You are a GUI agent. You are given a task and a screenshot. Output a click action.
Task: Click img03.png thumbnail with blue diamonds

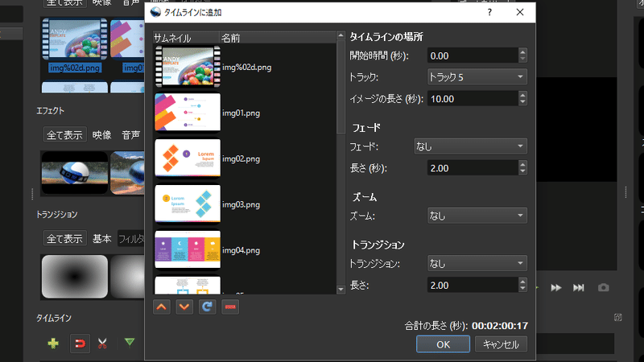click(x=188, y=204)
